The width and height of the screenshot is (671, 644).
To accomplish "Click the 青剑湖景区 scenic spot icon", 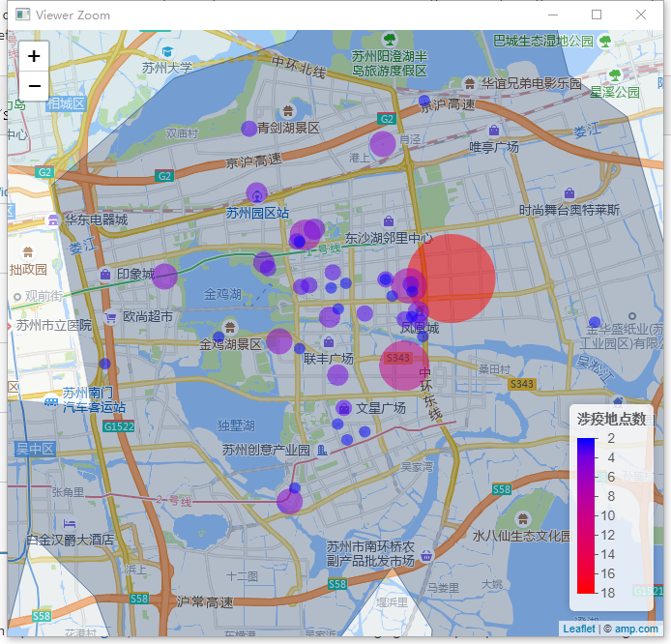I will 288,111.
